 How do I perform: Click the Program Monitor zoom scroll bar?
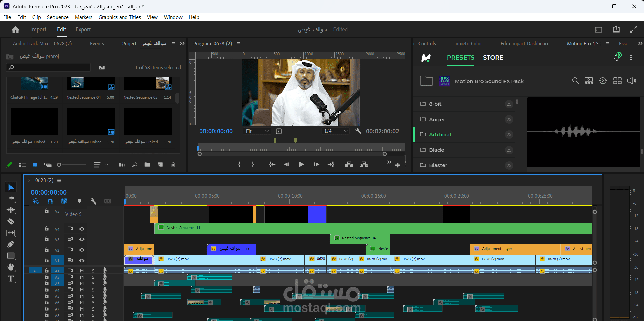[x=292, y=154]
